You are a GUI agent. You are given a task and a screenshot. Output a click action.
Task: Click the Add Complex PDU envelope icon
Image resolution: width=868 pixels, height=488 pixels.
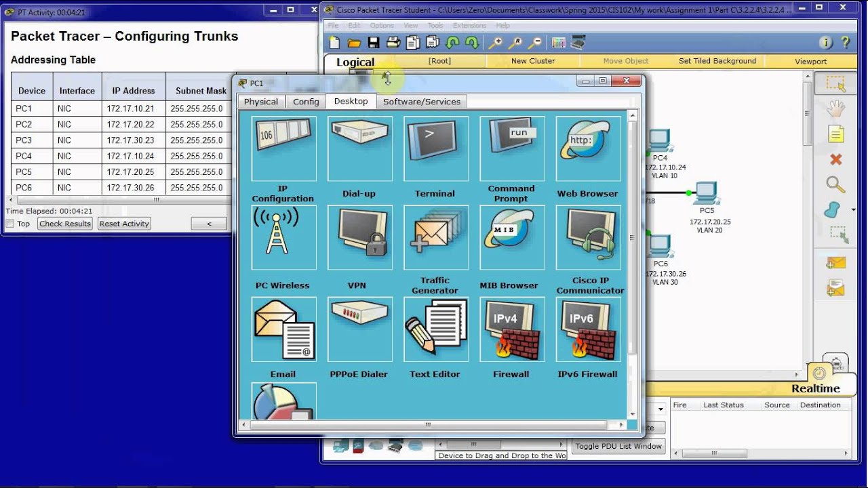835,288
